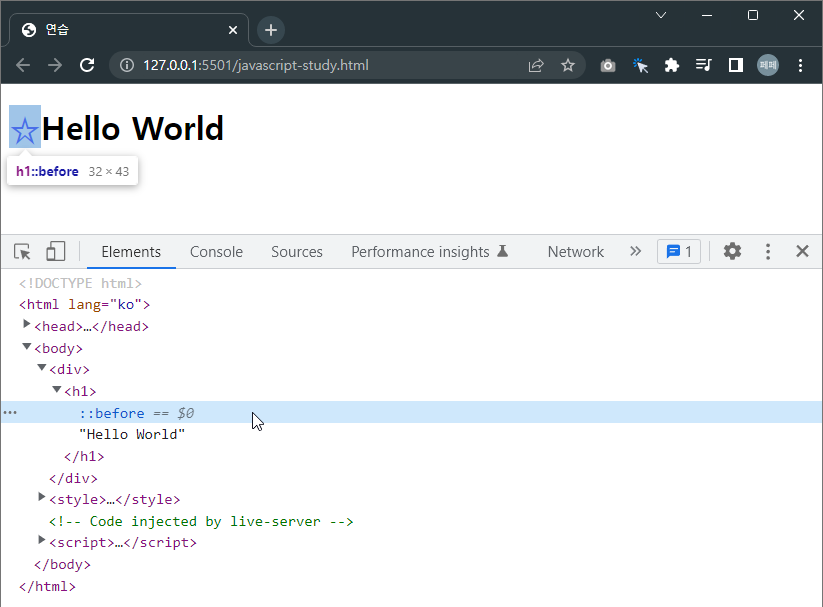
Task: Open the Chrome three-dot menu
Action: coord(800,65)
